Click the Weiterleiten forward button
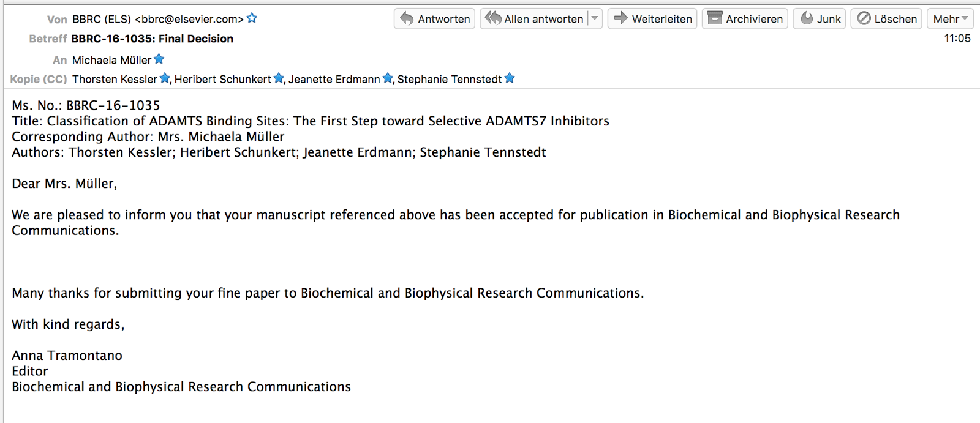980x423 pixels. [x=652, y=19]
